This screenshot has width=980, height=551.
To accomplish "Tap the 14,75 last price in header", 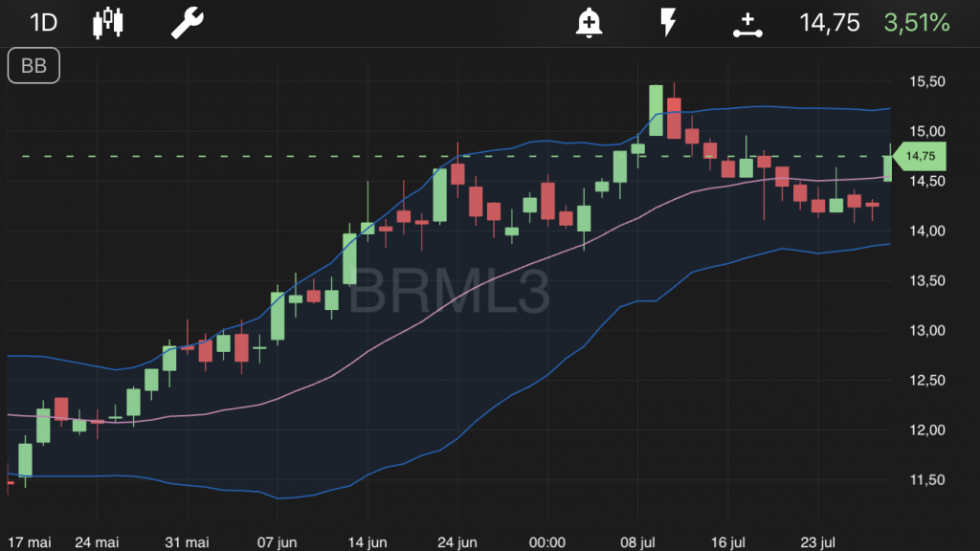I will pyautogui.click(x=830, y=23).
